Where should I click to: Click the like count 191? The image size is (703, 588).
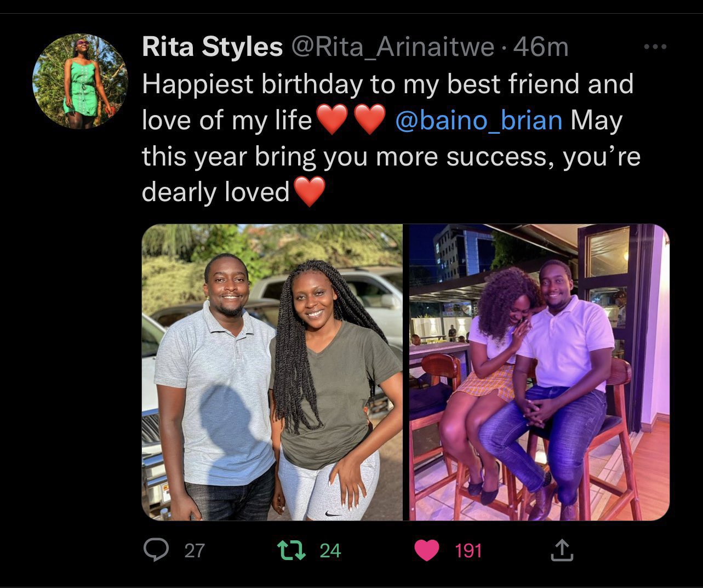pos(468,550)
